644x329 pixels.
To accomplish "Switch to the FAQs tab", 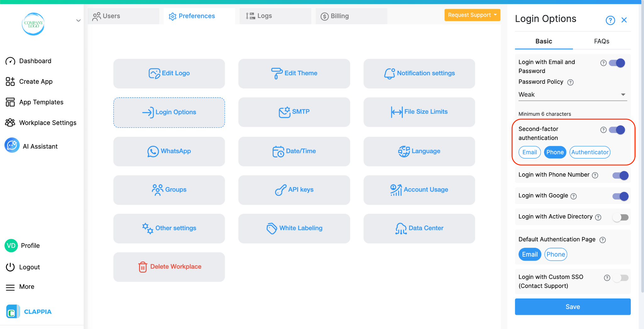I will 601,41.
